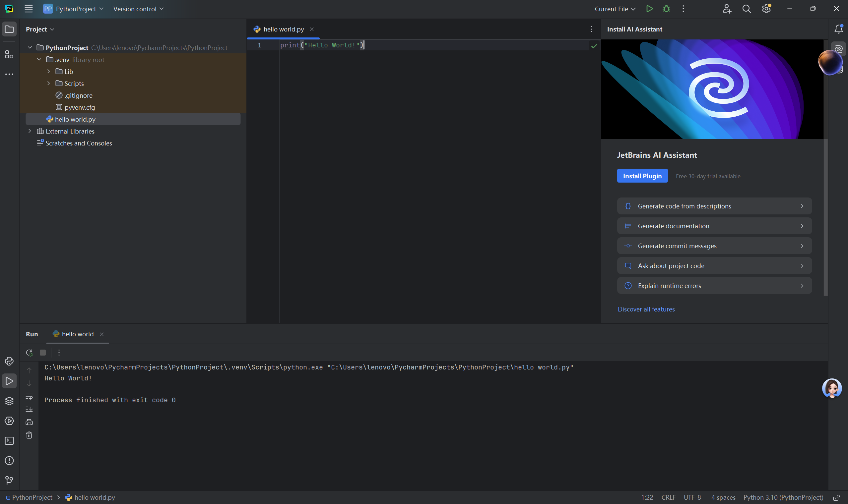
Task: Open the Terminal tool window
Action: (x=9, y=440)
